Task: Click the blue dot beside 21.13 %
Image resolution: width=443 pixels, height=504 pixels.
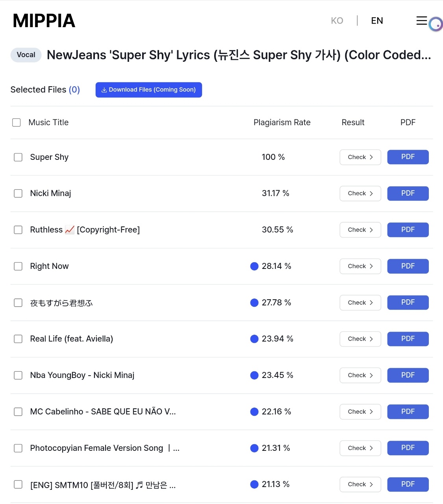Action: point(254,484)
